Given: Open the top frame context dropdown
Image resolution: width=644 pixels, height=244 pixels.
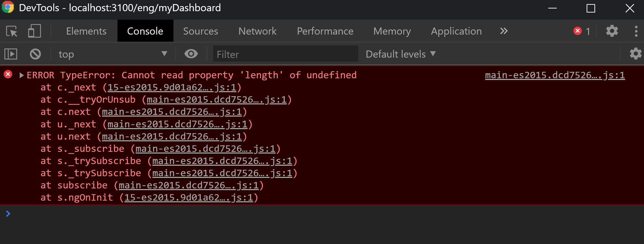Looking at the screenshot, I should [x=112, y=54].
